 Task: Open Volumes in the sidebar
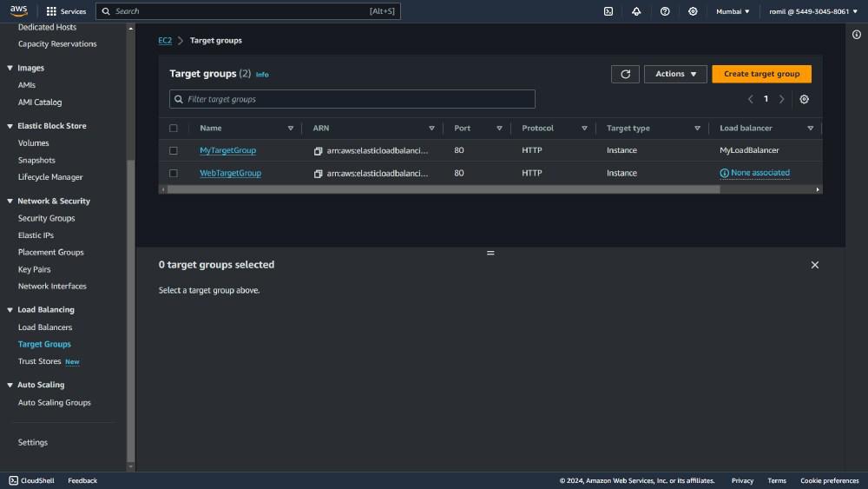coord(33,143)
